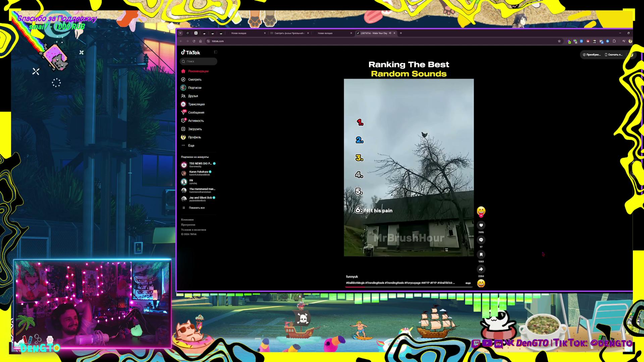This screenshot has width=644, height=362.
Task: Open The Hammered Handyman account
Action: click(199, 190)
